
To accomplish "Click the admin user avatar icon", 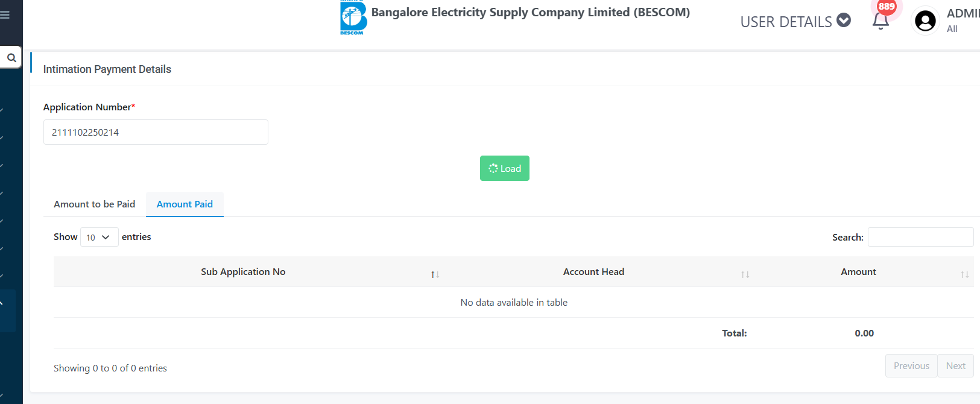I will point(925,21).
